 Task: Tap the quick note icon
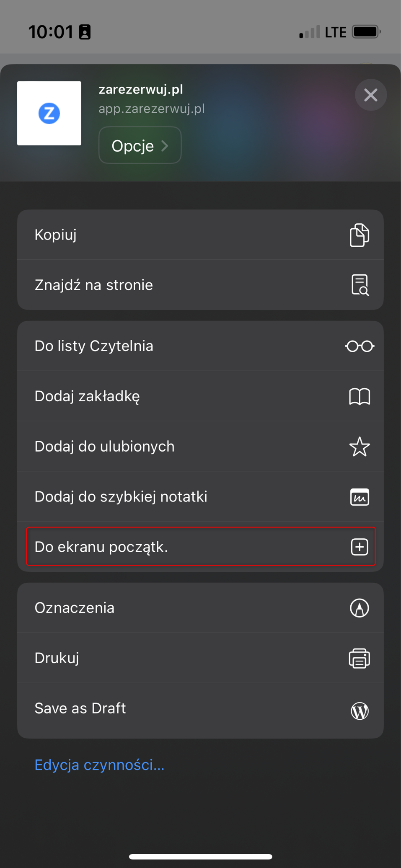(360, 497)
